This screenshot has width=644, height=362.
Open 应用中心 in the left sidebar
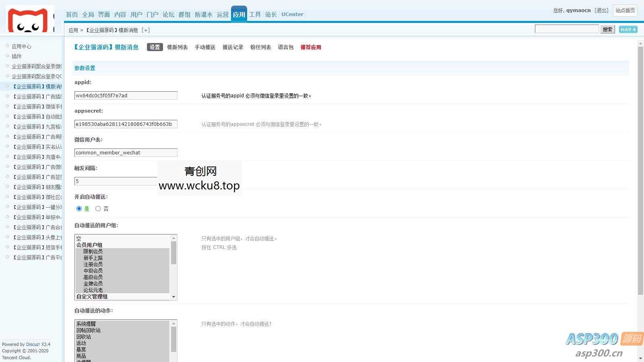click(22, 46)
